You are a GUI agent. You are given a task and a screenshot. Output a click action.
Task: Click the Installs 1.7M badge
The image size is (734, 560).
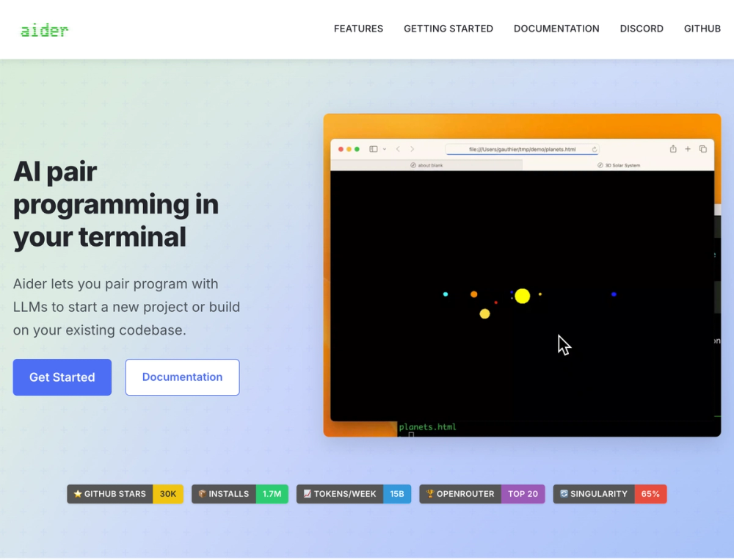coord(240,493)
